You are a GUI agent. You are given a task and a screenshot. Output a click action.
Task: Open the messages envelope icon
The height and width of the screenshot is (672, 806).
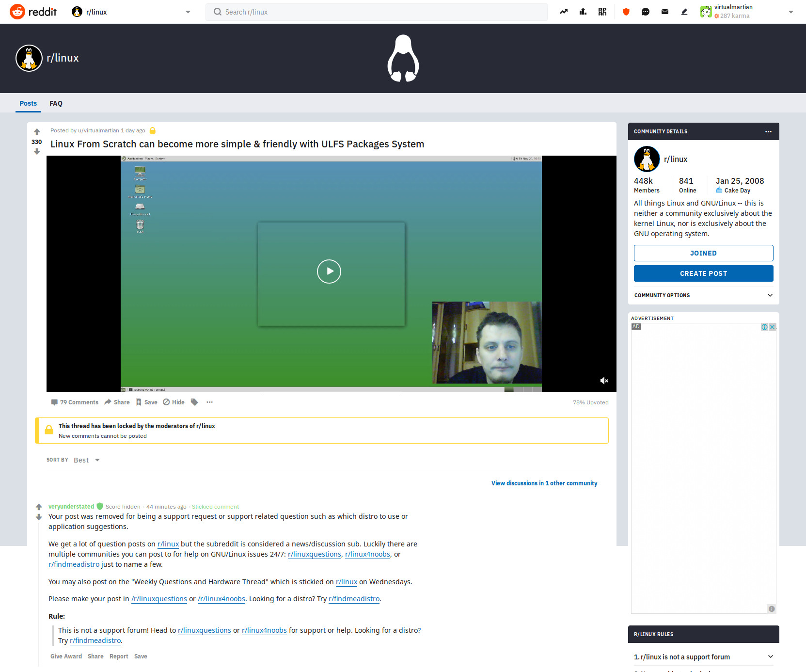(664, 12)
